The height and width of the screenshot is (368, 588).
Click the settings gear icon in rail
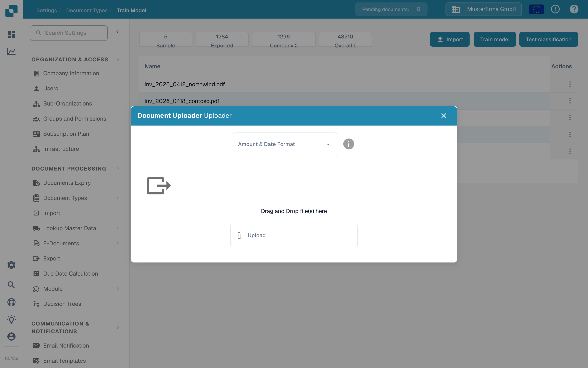click(x=11, y=265)
